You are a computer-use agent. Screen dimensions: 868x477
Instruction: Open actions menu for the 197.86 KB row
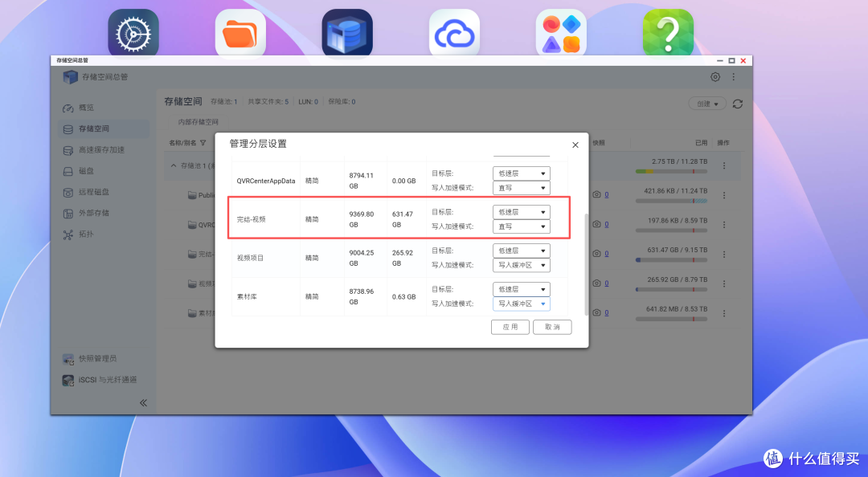(724, 225)
